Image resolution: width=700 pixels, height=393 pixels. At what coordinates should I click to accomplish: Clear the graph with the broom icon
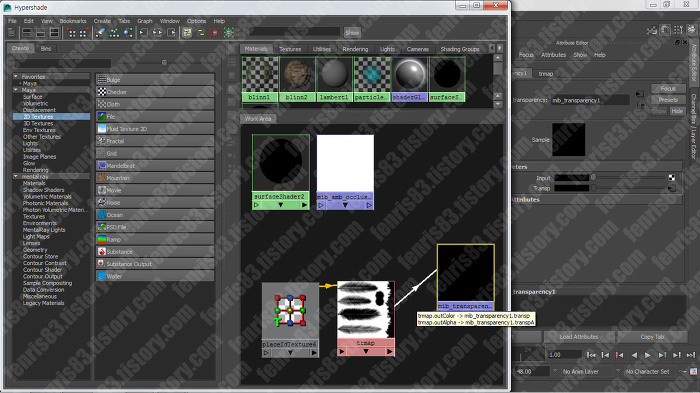(100, 33)
